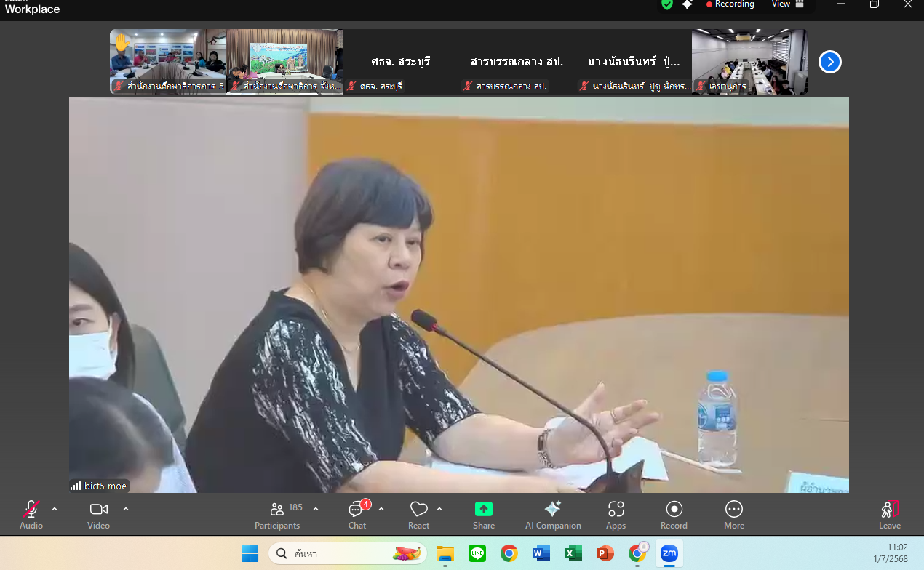The width and height of the screenshot is (924, 570).
Task: Show next participant thumbnails with the blue arrow
Action: coord(830,62)
